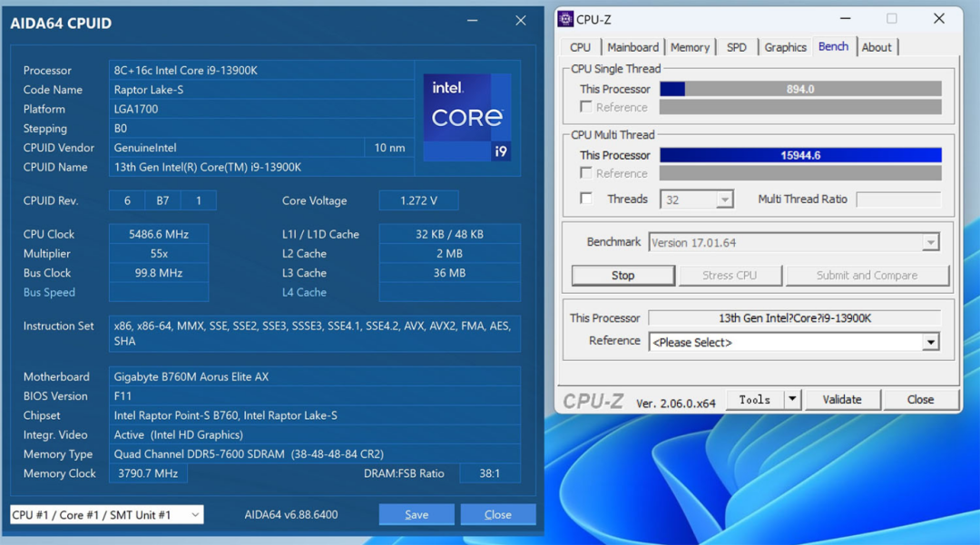This screenshot has width=980, height=545.
Task: Toggle the Threads checkbox
Action: pos(585,199)
